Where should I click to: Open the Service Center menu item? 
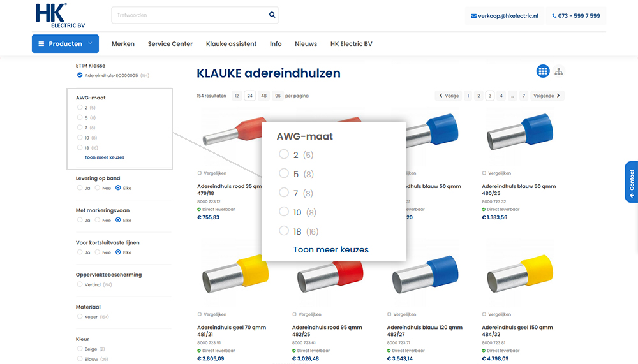[170, 44]
